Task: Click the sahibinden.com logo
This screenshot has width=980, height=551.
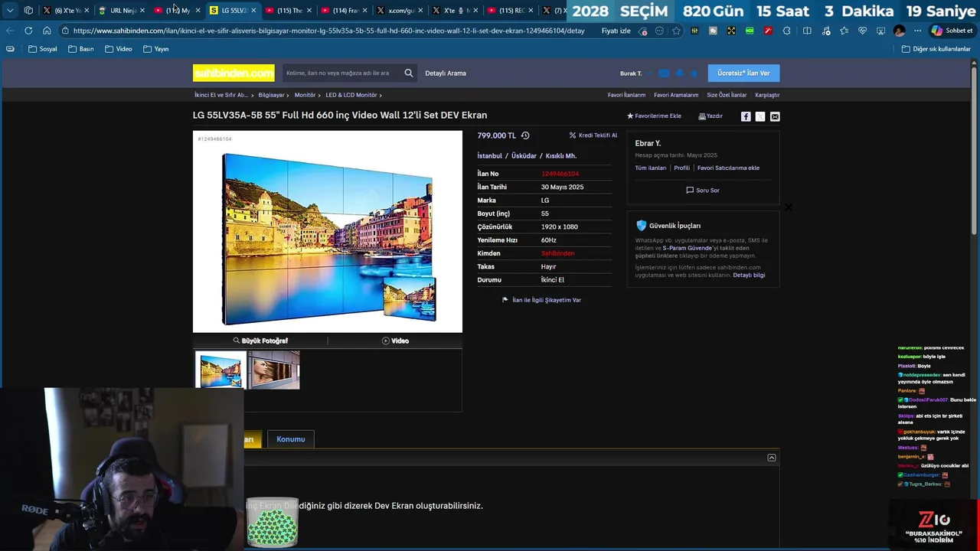Action: click(234, 73)
